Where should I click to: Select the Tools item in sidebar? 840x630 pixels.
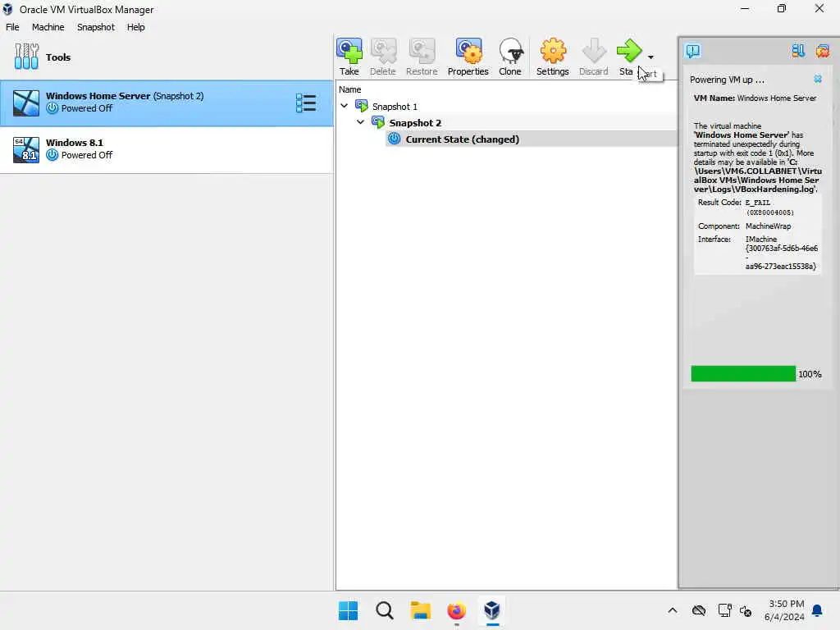coord(166,57)
